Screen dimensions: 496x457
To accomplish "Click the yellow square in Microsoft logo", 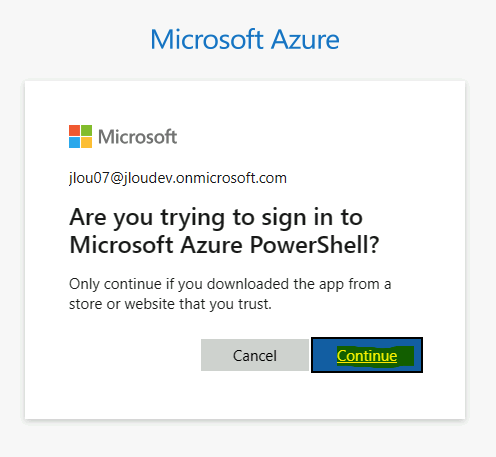I will [x=86, y=142].
